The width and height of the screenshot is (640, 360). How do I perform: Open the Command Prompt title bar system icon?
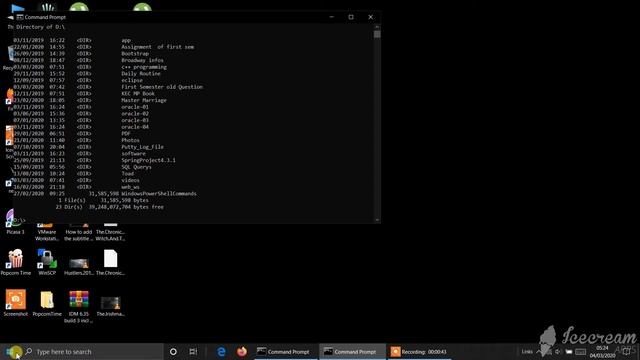coord(20,17)
